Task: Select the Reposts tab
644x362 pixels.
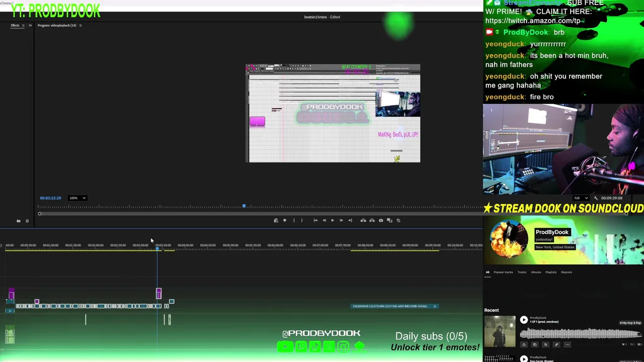Action: pyautogui.click(x=567, y=272)
